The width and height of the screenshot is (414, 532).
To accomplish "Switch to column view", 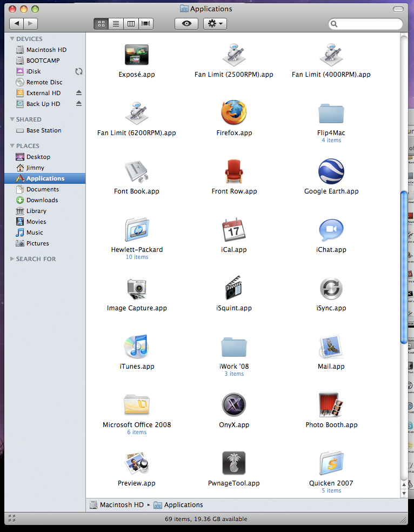I will click(131, 24).
